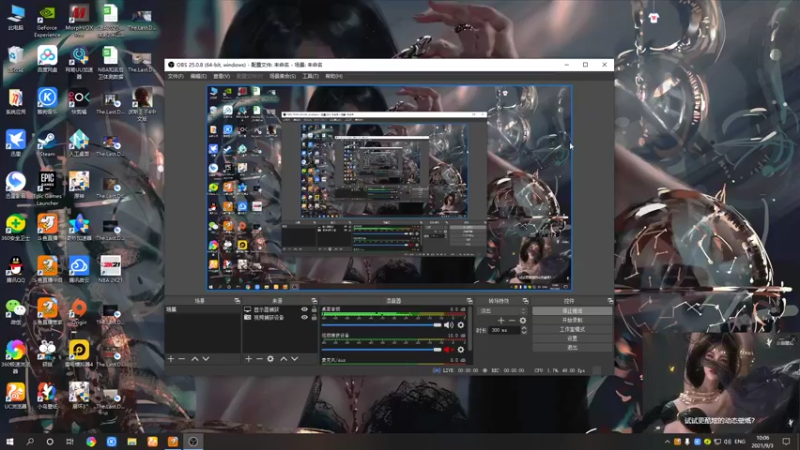Viewport: 800px width, 450px height.
Task: Open MorphVOX Pro desktop icon
Action: pyautogui.click(x=79, y=20)
